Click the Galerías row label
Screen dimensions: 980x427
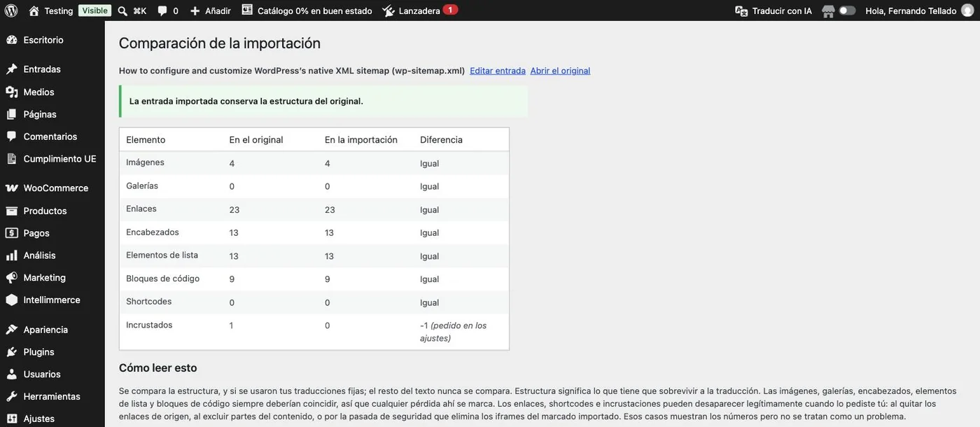pos(142,185)
